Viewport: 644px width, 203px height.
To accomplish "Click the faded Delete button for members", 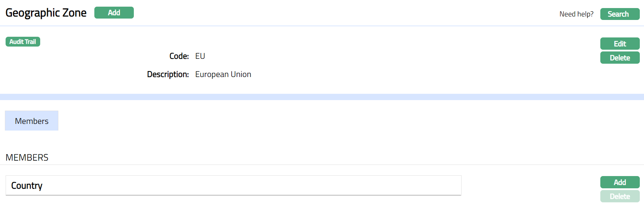I will (x=620, y=196).
